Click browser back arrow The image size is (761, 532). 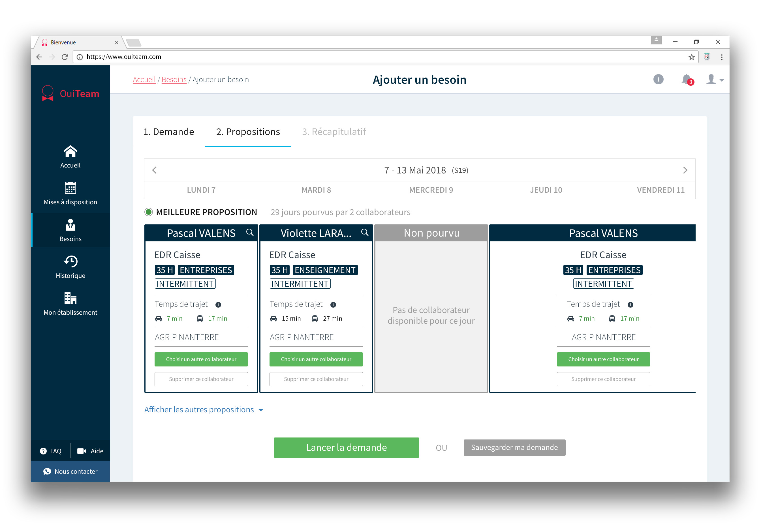click(39, 57)
